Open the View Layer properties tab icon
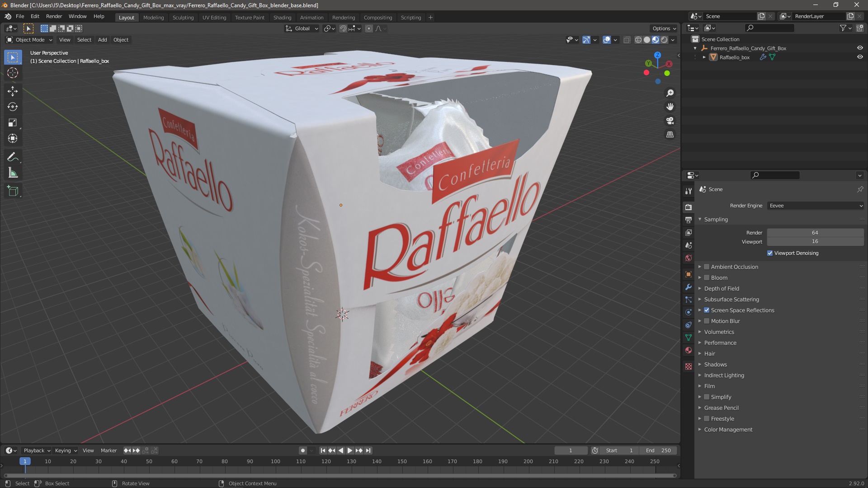 click(x=688, y=233)
